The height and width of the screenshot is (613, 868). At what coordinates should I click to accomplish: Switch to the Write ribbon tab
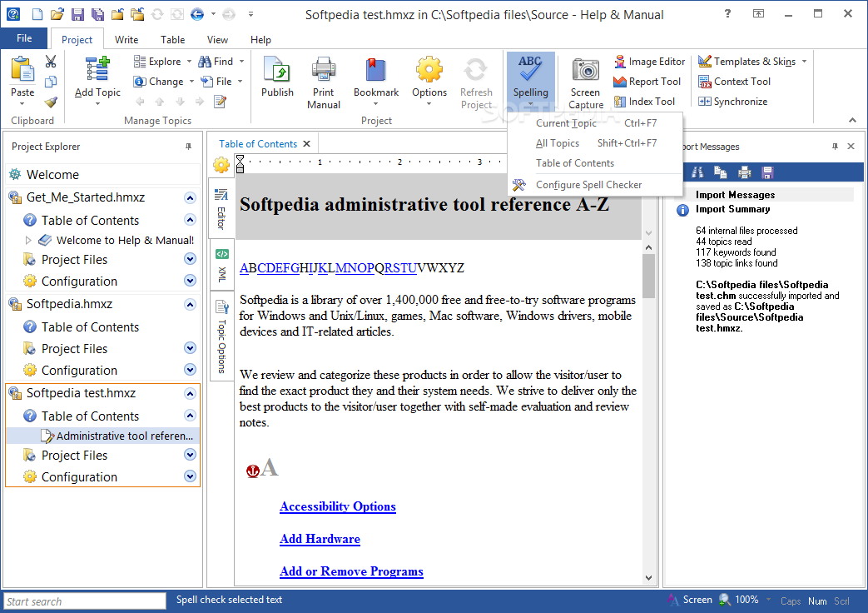tap(126, 40)
